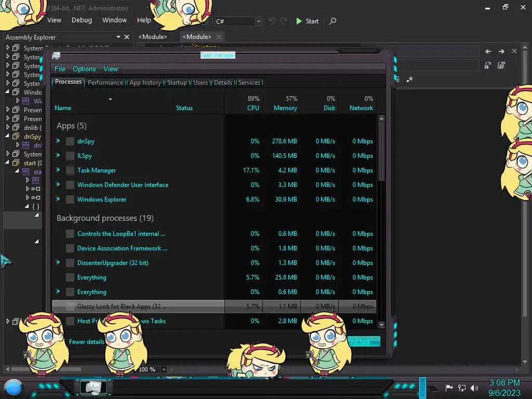
Task: Open the dnSpy Window menu
Action: [x=114, y=20]
